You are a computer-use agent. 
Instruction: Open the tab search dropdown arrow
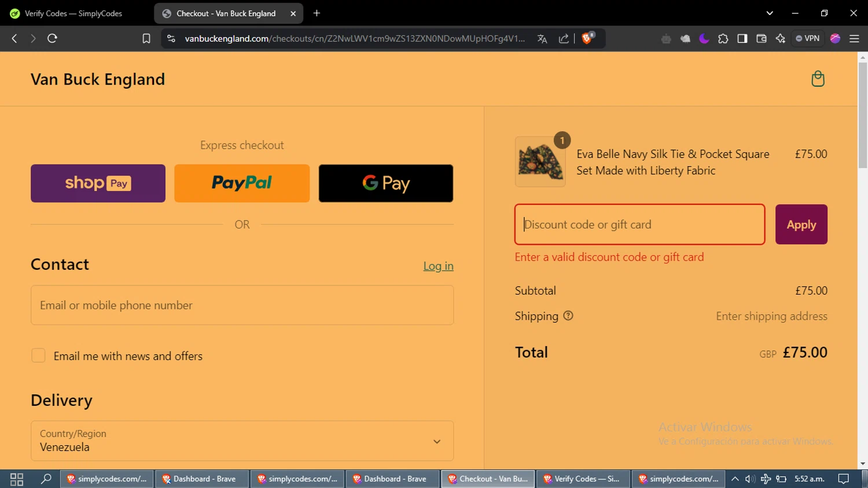tap(770, 13)
